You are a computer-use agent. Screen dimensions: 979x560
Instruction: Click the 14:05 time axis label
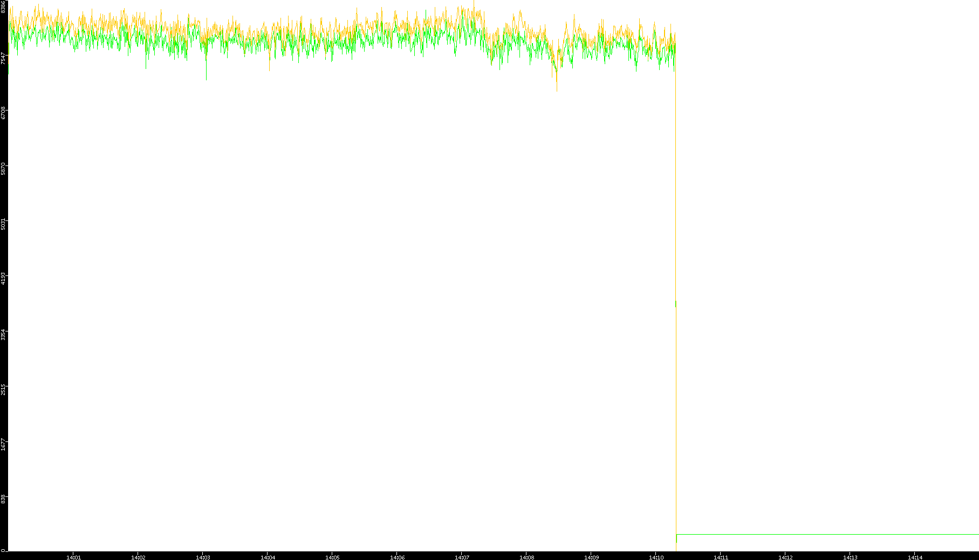pos(332,557)
